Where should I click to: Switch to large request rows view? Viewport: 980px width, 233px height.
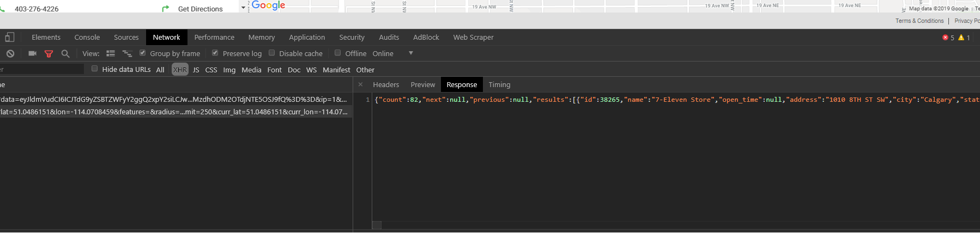111,53
